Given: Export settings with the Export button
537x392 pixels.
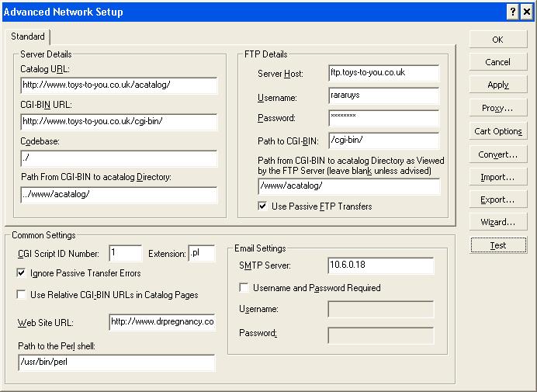Looking at the screenshot, I should point(497,199).
